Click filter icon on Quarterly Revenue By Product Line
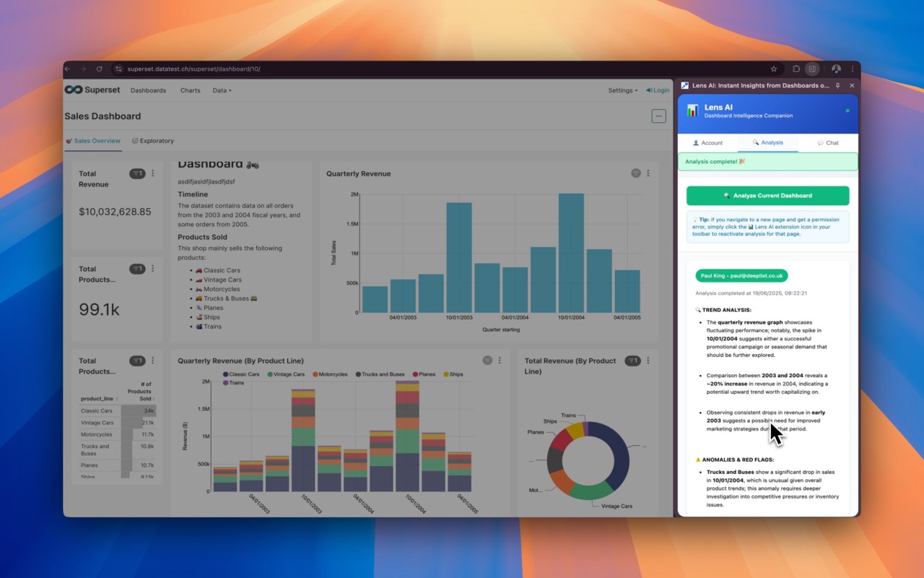Image resolution: width=924 pixels, height=578 pixels. pyautogui.click(x=487, y=361)
